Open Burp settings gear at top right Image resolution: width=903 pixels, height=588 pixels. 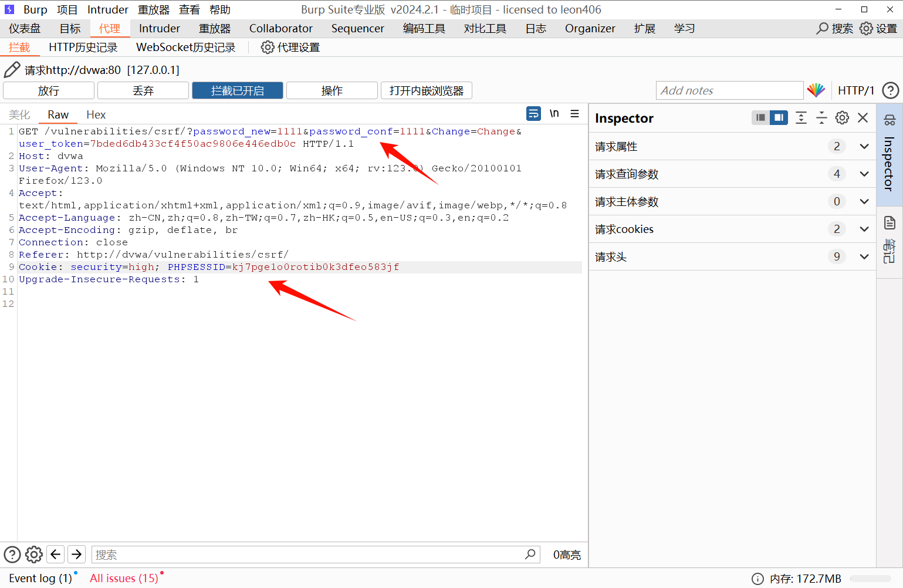click(x=866, y=28)
